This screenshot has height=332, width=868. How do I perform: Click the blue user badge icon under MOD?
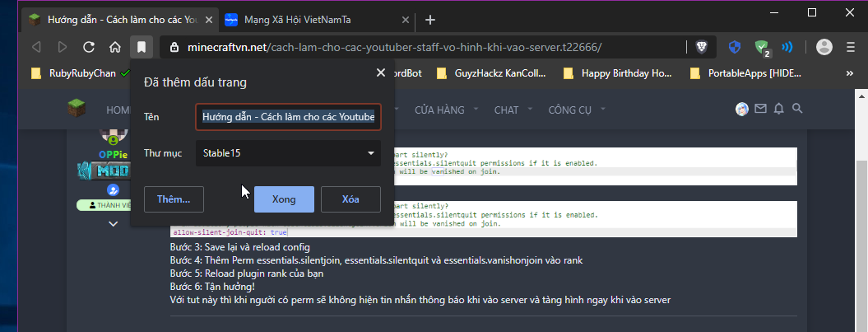pos(113,190)
